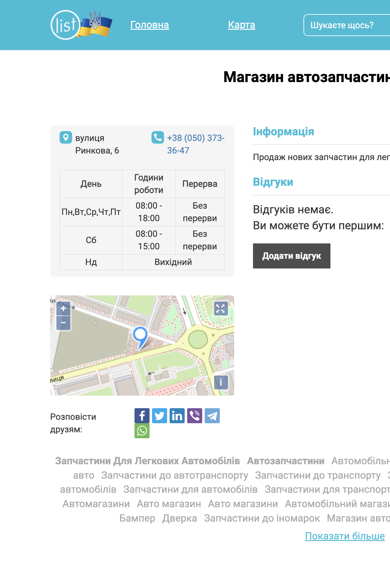Select tag Запчастини Для Легкових Автомобілів
Image resolution: width=390 pixels, height=588 pixels.
(148, 461)
